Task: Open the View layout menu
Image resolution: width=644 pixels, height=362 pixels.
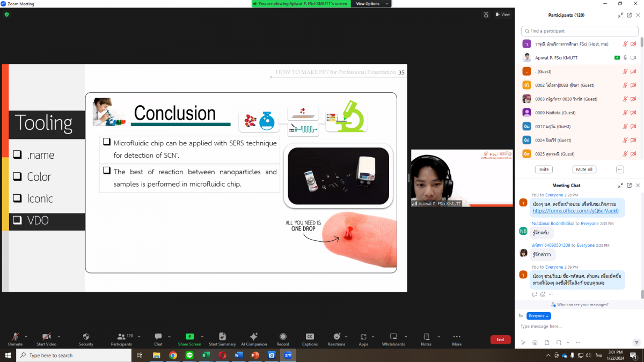Action: (x=502, y=14)
